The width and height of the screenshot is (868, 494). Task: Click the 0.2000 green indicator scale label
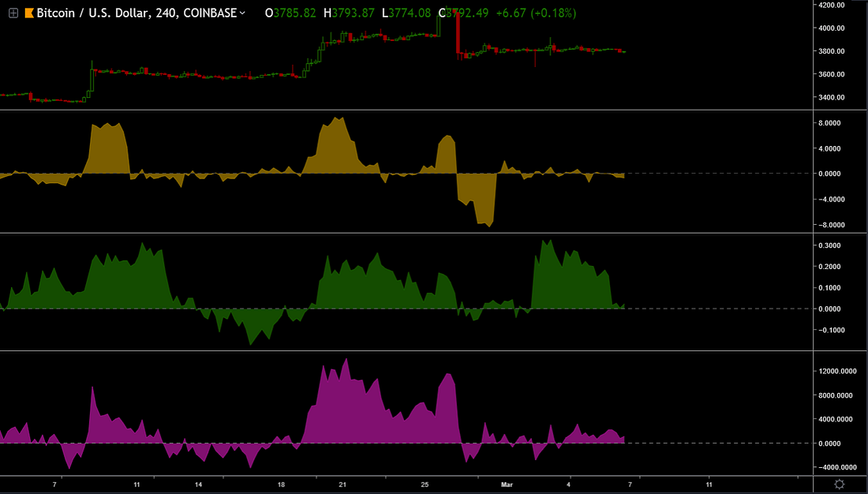830,267
